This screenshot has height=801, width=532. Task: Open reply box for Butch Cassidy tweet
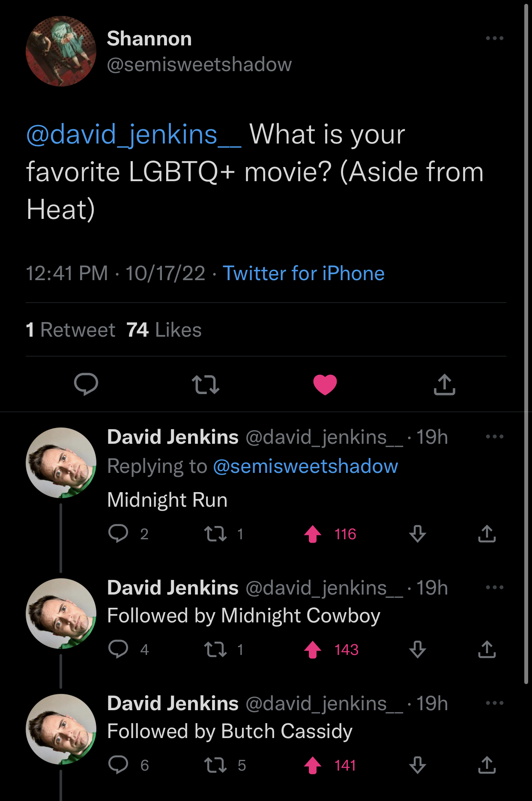[x=118, y=765]
